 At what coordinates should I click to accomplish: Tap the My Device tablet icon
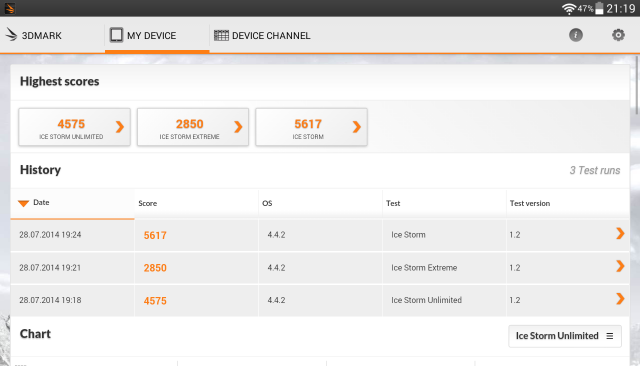coord(116,35)
